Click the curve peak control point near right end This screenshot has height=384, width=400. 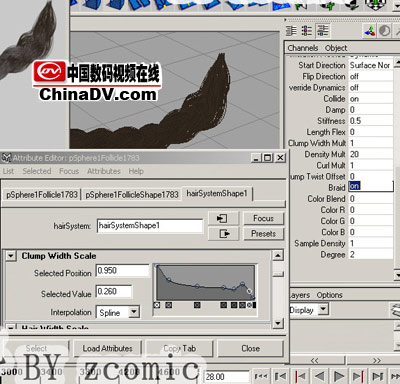tap(242, 284)
